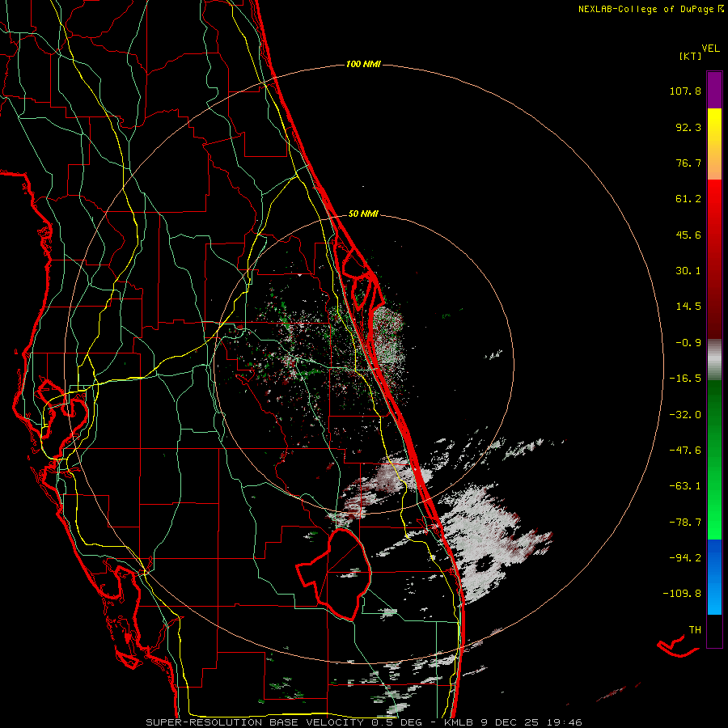The height and width of the screenshot is (728, 728).
Task: Select the -16.5 velocity scale value
Action: pos(685,379)
